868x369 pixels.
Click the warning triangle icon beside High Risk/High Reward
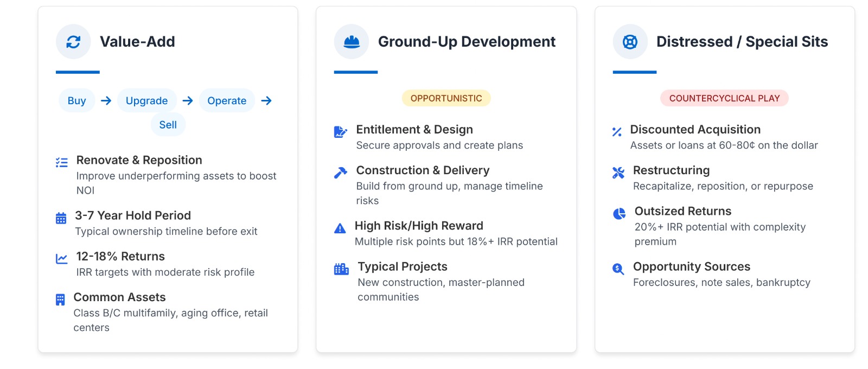point(340,228)
